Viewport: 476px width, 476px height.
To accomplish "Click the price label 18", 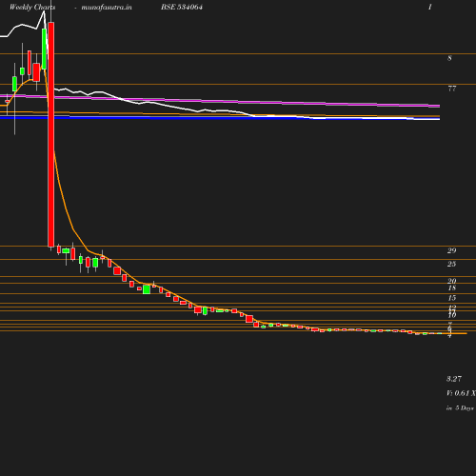I will coord(452,288).
